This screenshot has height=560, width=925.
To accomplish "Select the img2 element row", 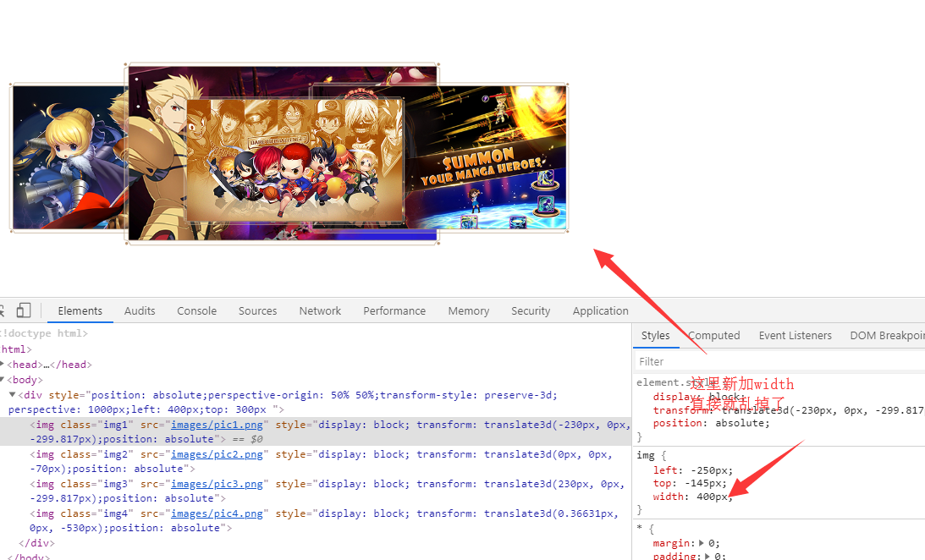I will pos(316,461).
